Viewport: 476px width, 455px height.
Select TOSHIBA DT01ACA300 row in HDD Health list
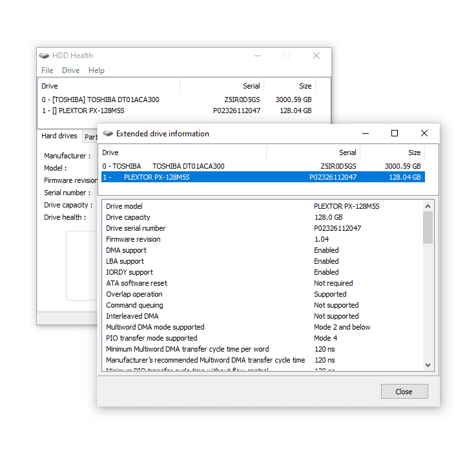[x=177, y=100]
